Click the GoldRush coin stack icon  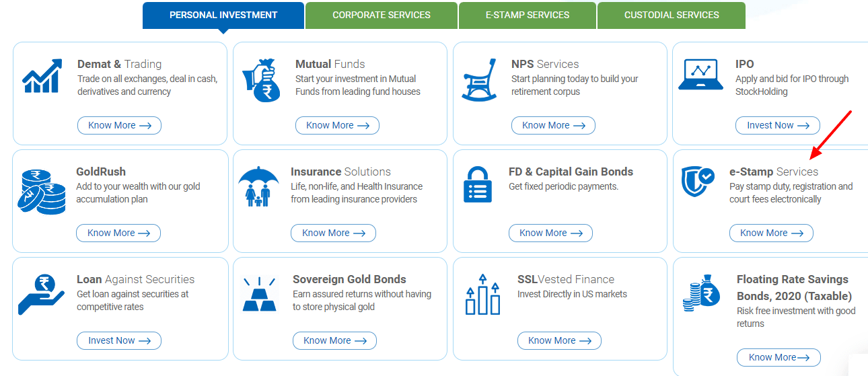(x=42, y=191)
